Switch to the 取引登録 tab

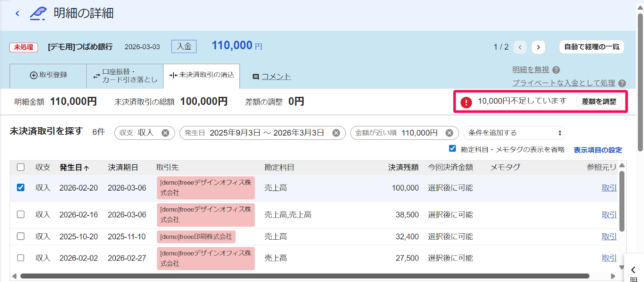(x=48, y=75)
